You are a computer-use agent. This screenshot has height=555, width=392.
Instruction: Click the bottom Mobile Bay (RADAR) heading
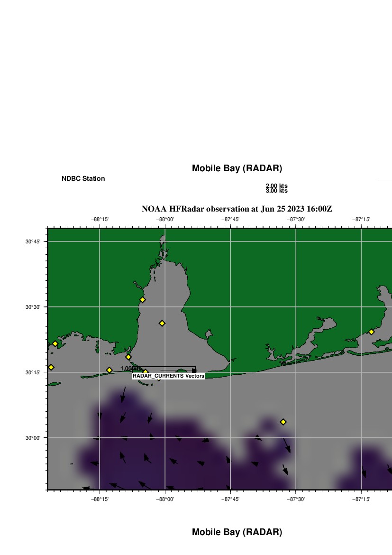pyautogui.click(x=237, y=532)
